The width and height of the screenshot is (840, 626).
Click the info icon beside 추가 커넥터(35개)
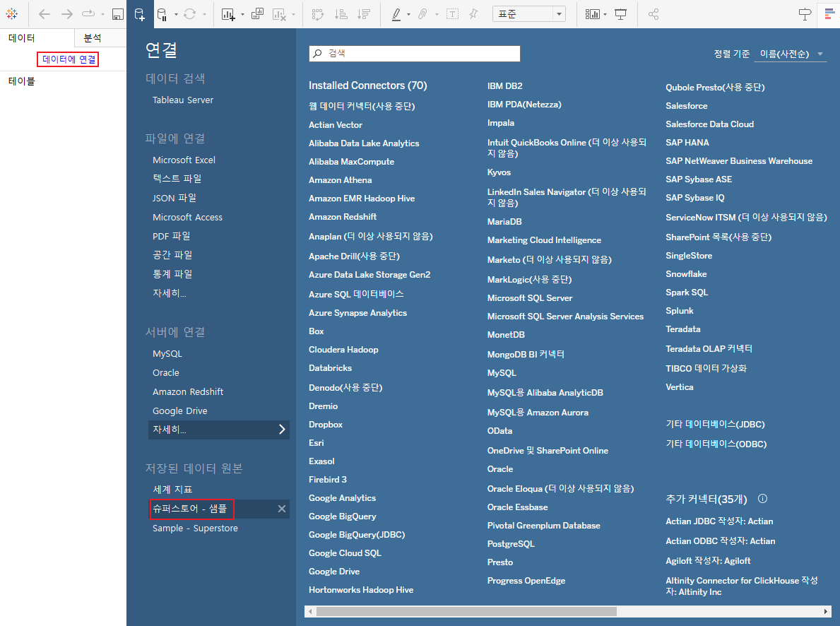coord(763,498)
